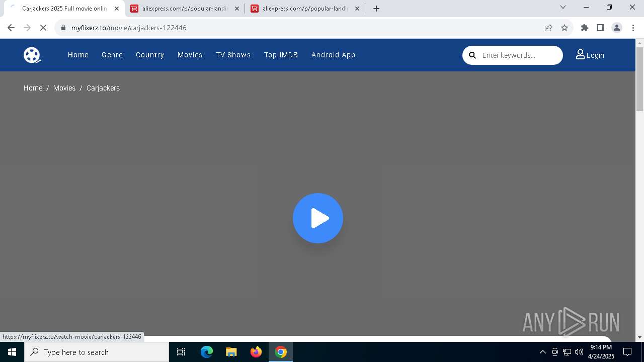Click the search magnifier icon
This screenshot has width=644, height=362.
(x=472, y=55)
